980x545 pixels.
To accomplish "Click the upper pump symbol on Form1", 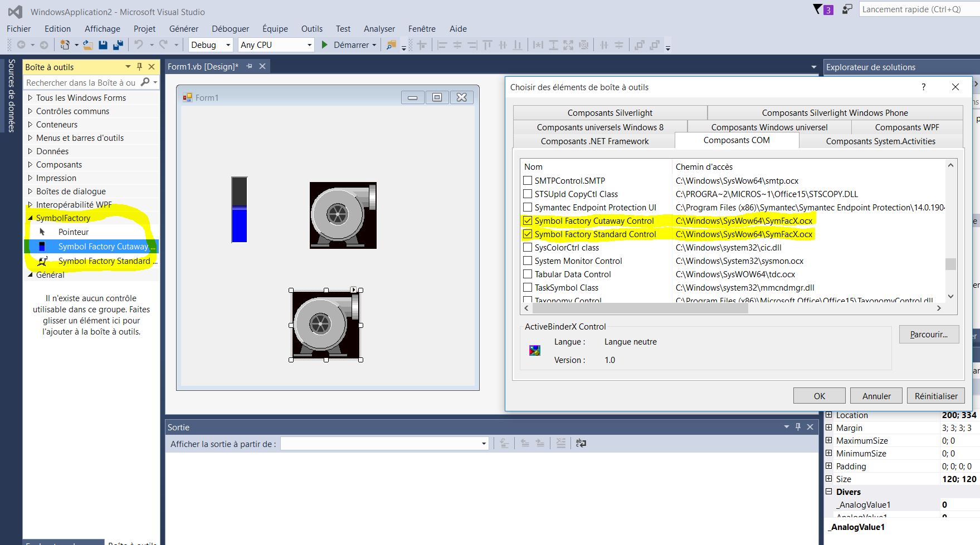I will (343, 215).
